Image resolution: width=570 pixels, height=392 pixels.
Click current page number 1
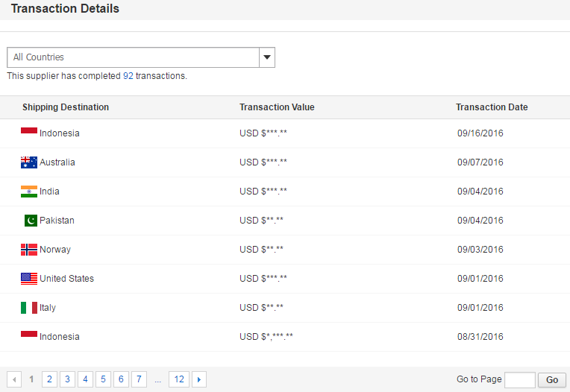(x=31, y=379)
